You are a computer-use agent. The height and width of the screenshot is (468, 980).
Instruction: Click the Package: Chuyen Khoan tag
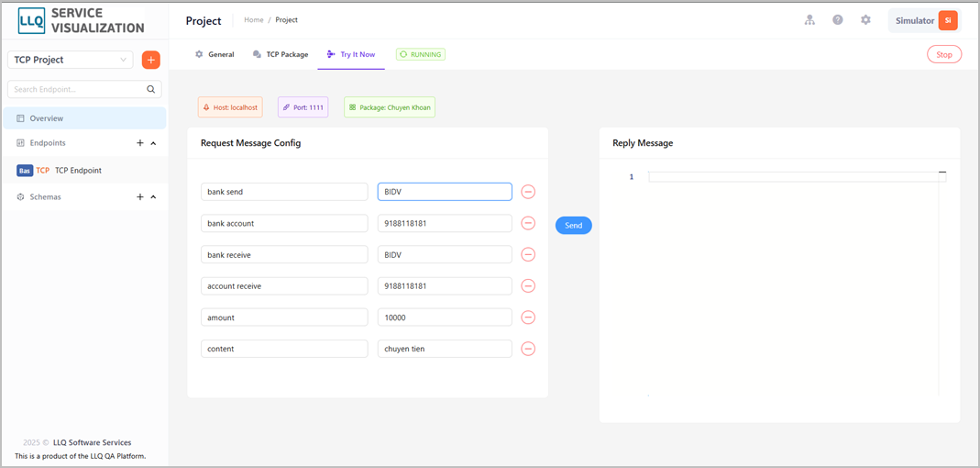[390, 107]
